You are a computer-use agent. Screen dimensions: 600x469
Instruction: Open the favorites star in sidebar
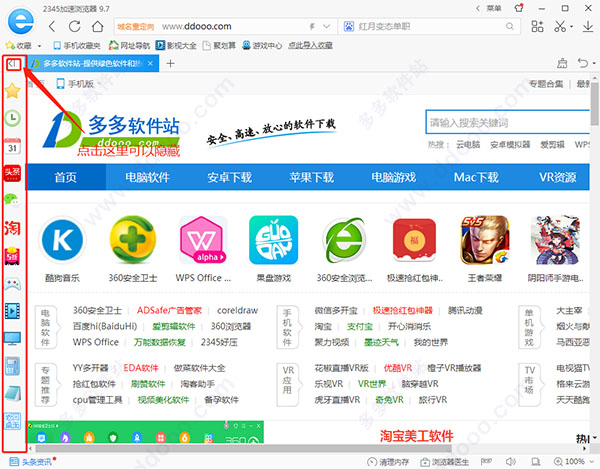tap(13, 91)
